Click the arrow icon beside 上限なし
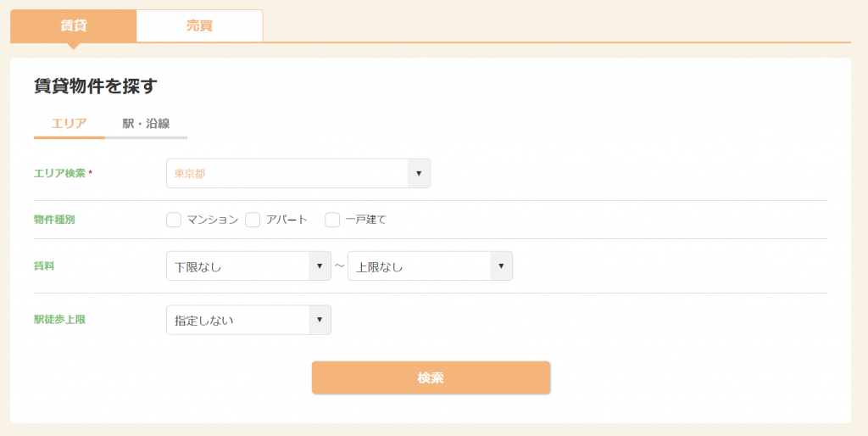The height and width of the screenshot is (436, 868). pos(501,266)
